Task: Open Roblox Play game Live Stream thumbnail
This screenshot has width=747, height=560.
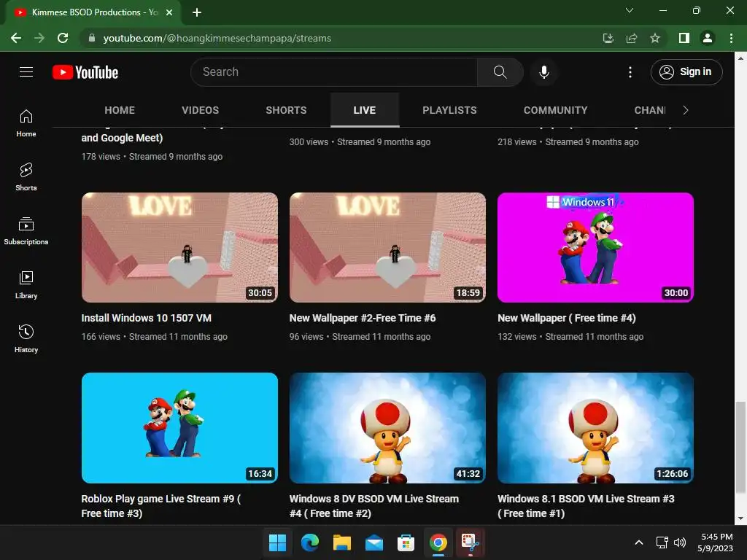Action: tap(179, 427)
